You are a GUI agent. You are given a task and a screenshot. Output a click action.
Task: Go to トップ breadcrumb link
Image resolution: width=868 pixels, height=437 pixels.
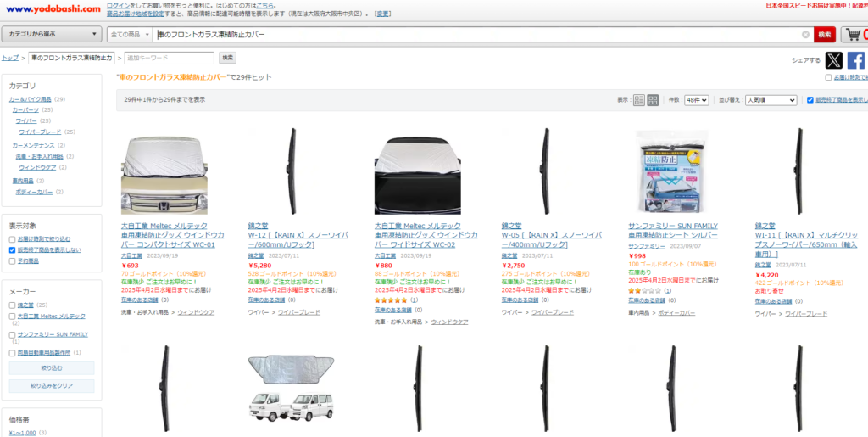[x=10, y=58]
